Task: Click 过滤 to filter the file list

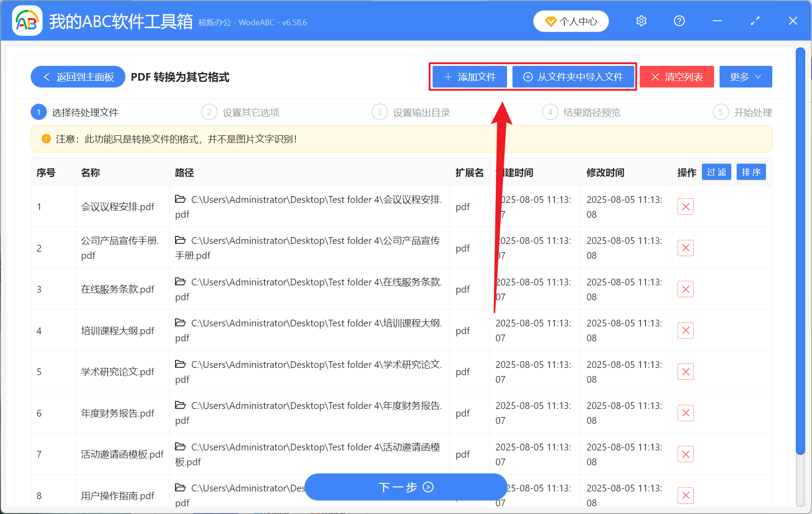Action: click(x=716, y=172)
